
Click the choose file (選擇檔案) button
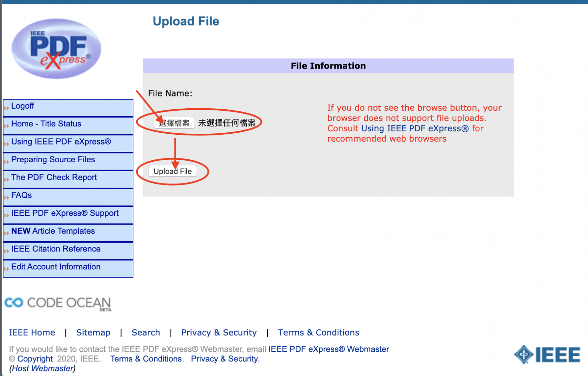pos(174,123)
